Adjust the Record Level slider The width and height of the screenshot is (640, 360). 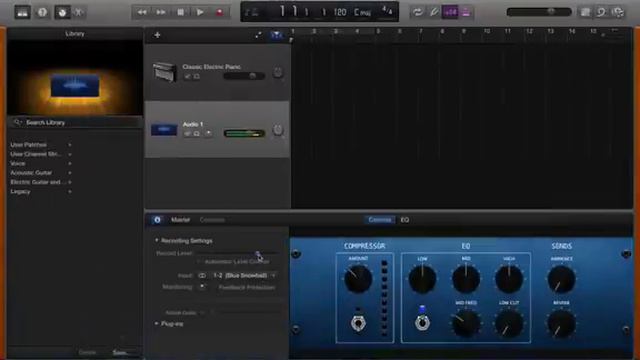[x=239, y=253]
